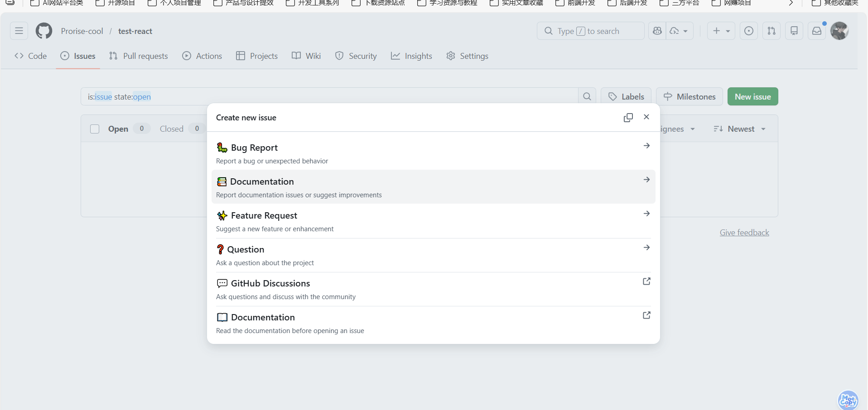The height and width of the screenshot is (410, 868).
Task: Tick the select all issues checkbox
Action: point(95,129)
